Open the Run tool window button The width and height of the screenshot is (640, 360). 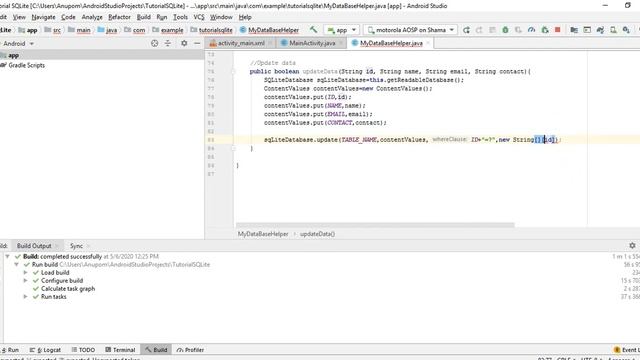tap(10, 350)
